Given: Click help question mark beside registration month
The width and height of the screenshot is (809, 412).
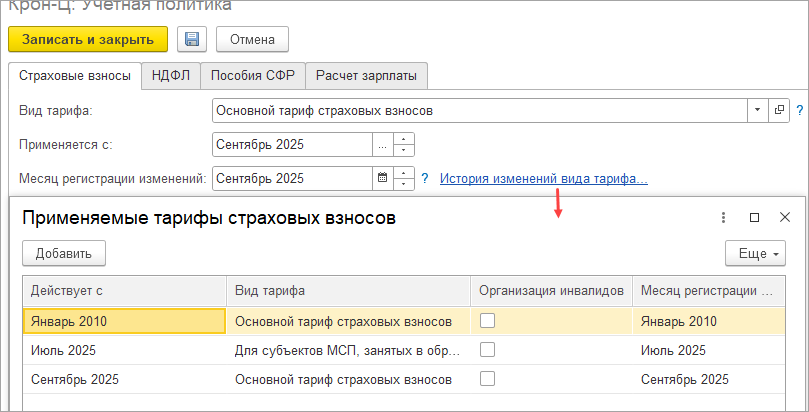Looking at the screenshot, I should [425, 179].
